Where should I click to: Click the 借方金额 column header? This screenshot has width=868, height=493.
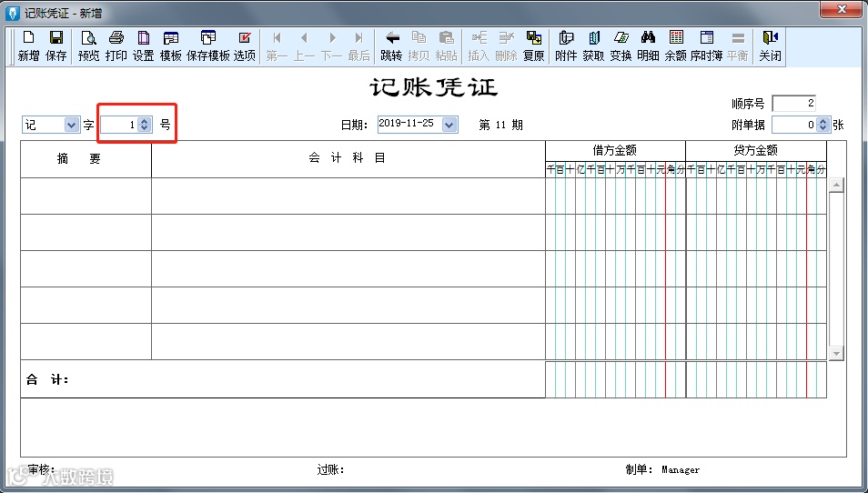point(615,150)
